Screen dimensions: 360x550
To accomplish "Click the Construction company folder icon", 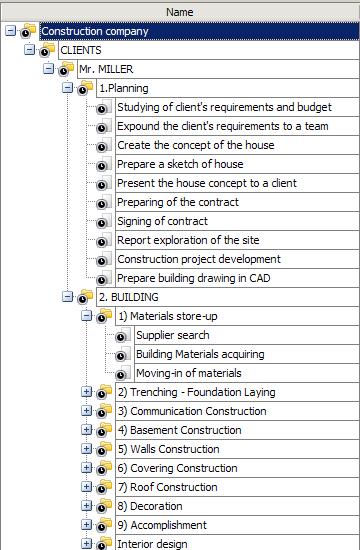I will click(x=28, y=31).
